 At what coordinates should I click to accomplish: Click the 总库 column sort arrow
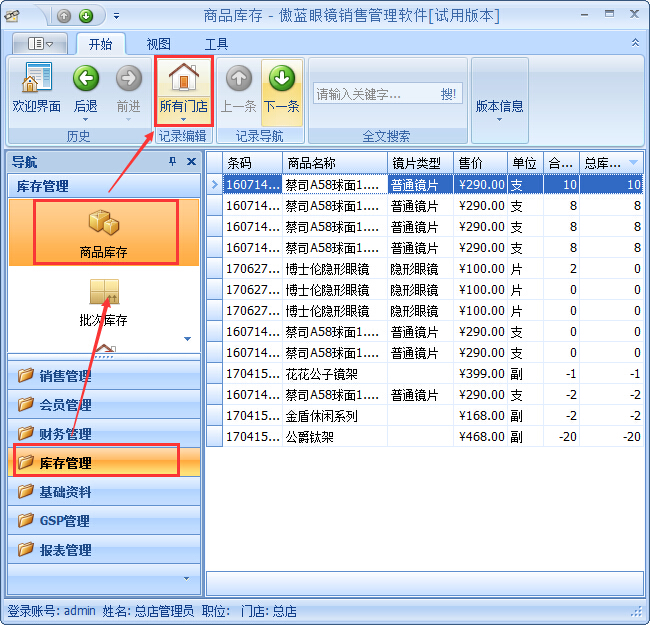pyautogui.click(x=633, y=162)
